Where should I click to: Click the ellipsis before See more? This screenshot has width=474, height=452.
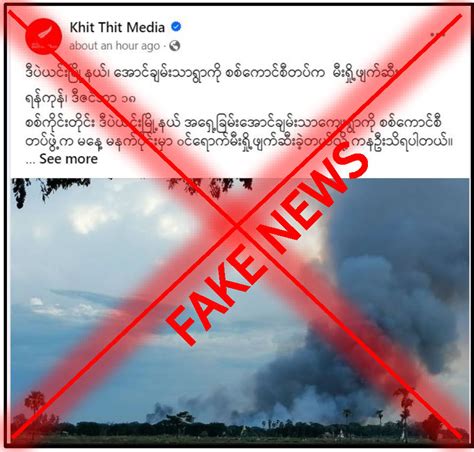coord(30,161)
